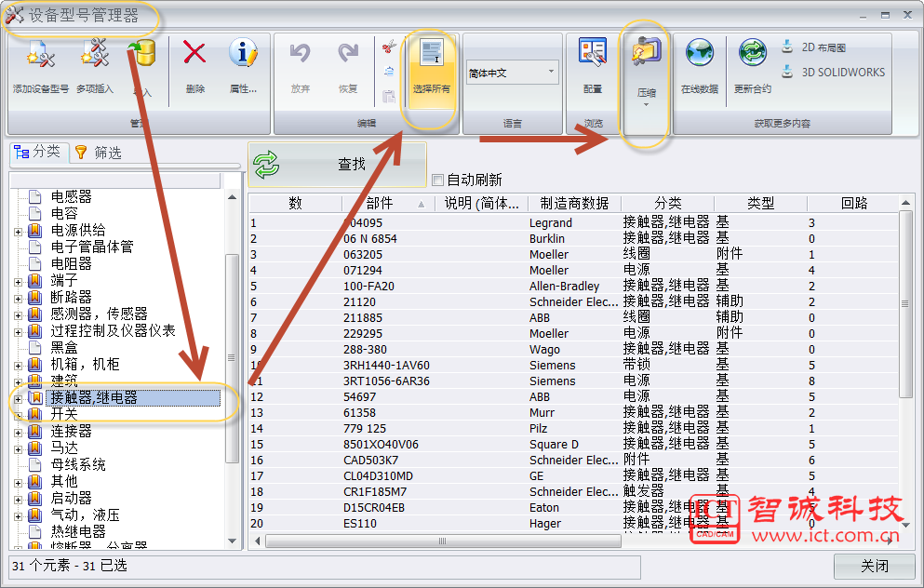Open 属性 properties info icon
The width and height of the screenshot is (924, 588).
[x=243, y=54]
